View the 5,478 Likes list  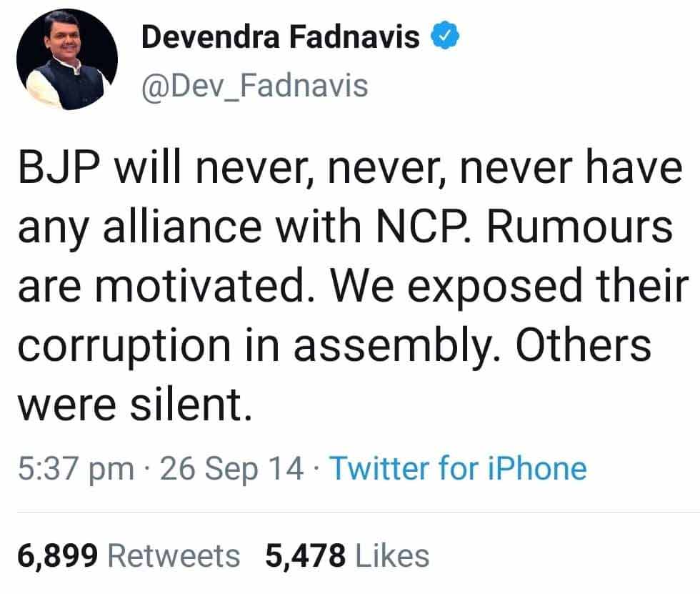point(347,555)
